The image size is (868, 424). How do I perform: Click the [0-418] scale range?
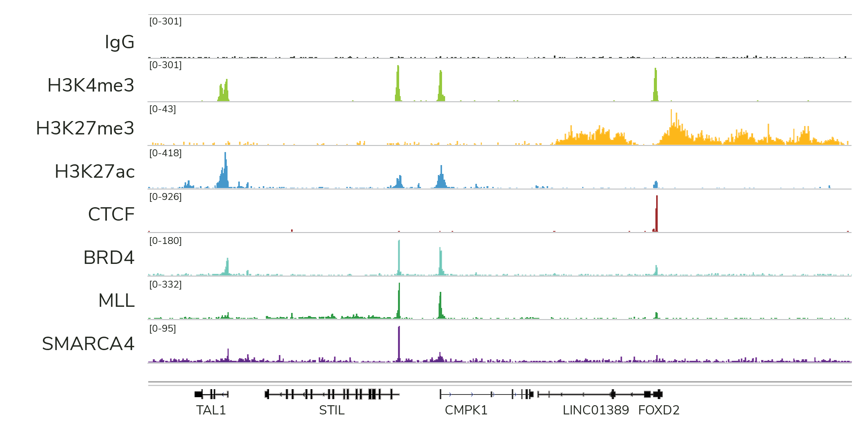click(165, 153)
